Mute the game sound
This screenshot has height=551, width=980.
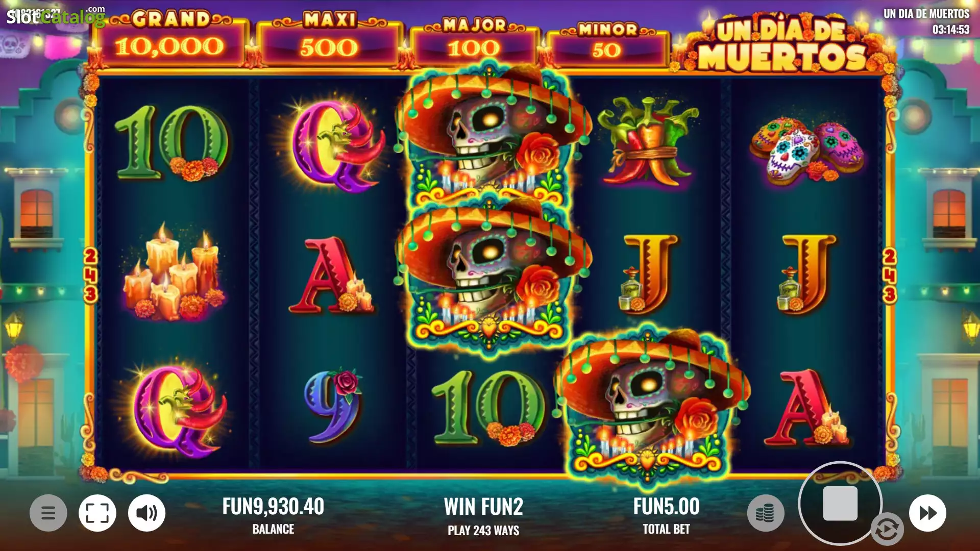tap(146, 513)
